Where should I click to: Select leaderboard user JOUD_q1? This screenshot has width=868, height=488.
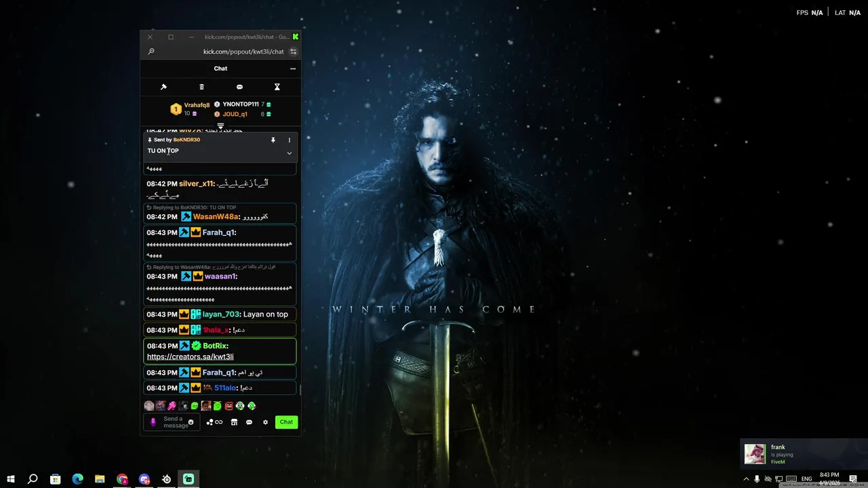(x=235, y=114)
